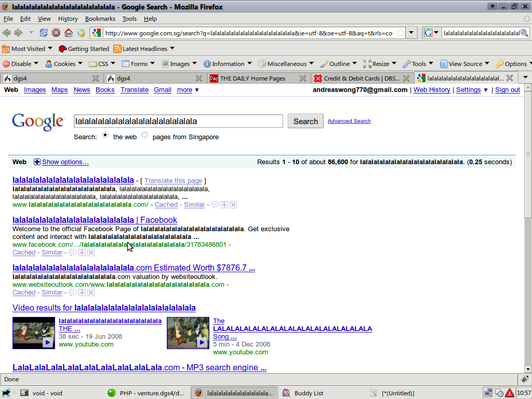
Task: Promote the Facebook result using the up-arrow icon
Action: 82,252
